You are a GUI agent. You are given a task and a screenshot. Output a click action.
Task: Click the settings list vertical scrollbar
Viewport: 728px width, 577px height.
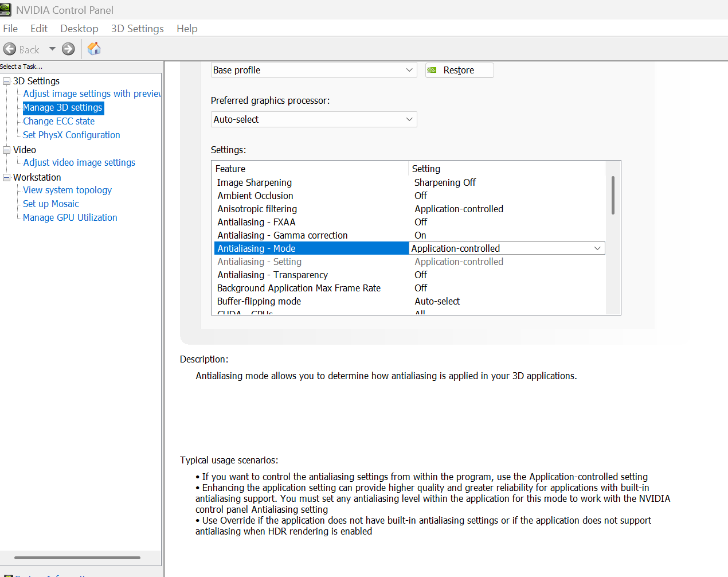613,195
